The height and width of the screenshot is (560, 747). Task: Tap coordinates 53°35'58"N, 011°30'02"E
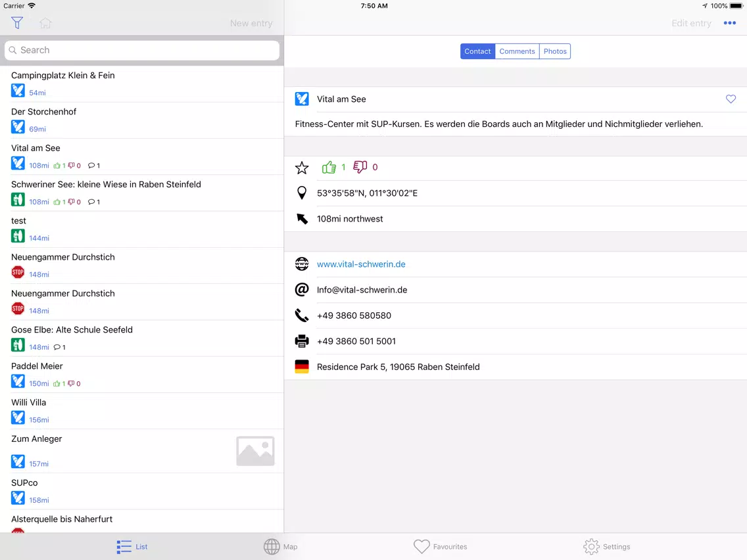click(368, 193)
